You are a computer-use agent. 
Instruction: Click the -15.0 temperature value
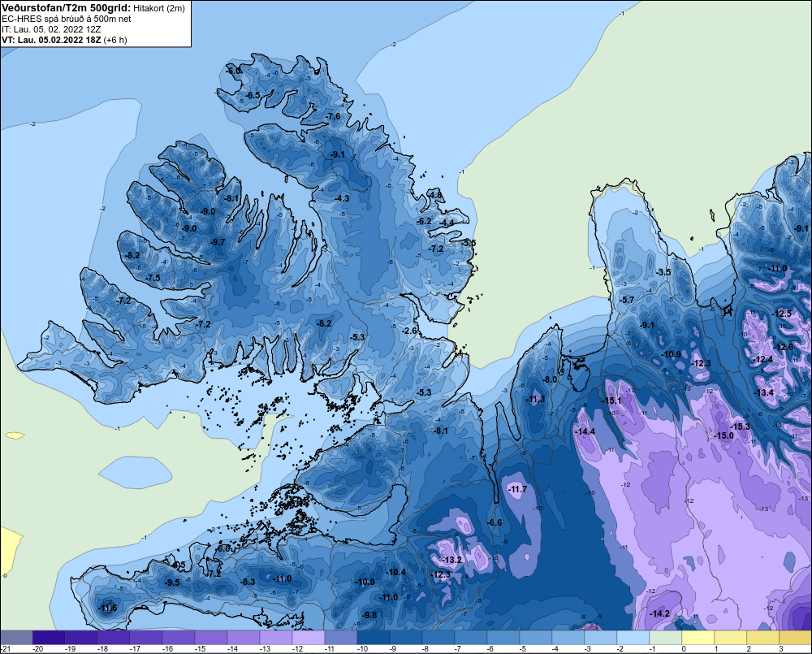(724, 435)
